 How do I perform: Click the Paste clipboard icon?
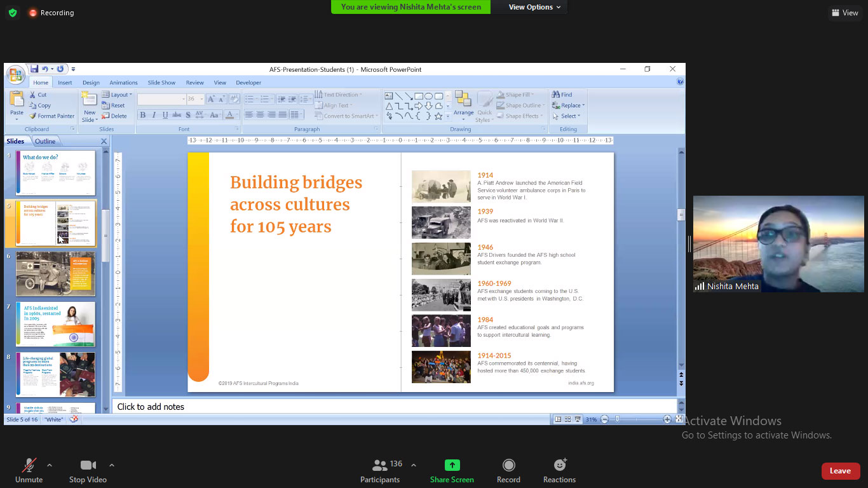click(x=17, y=98)
